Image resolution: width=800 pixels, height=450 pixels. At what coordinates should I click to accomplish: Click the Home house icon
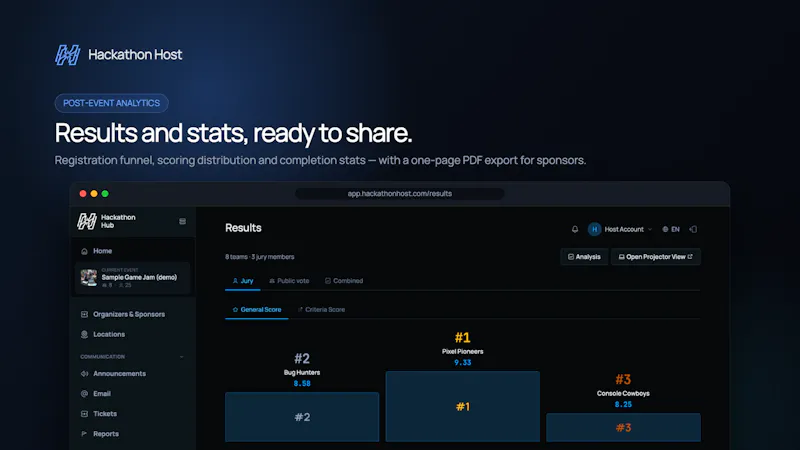[x=85, y=251]
